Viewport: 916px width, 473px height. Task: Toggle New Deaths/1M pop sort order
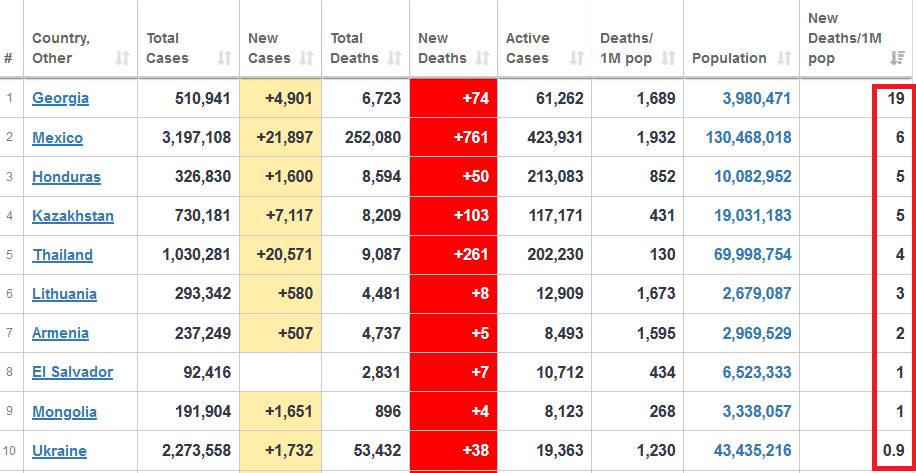(897, 59)
